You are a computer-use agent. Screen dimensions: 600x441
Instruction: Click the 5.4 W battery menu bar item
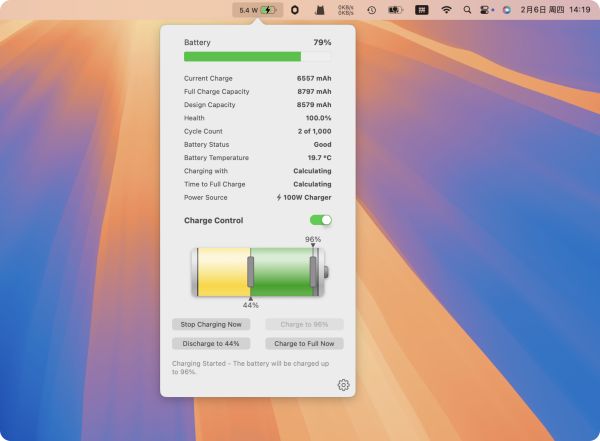click(256, 10)
